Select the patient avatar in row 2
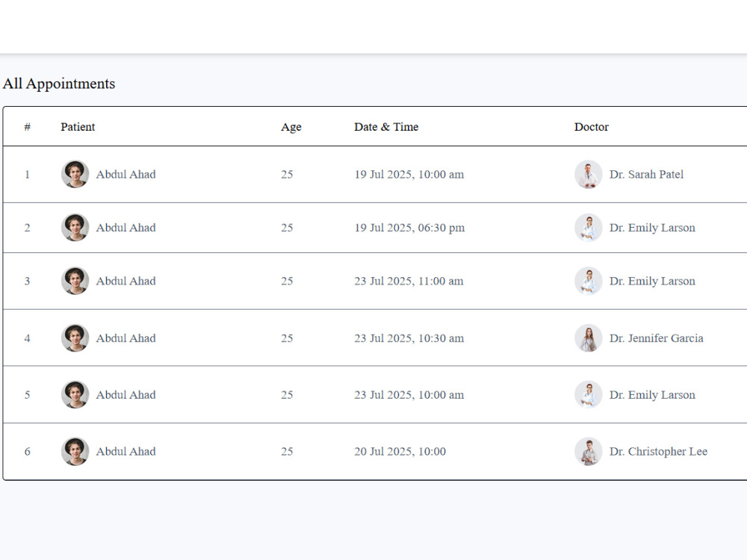Viewport: 747px width, 560px height. pyautogui.click(x=75, y=228)
